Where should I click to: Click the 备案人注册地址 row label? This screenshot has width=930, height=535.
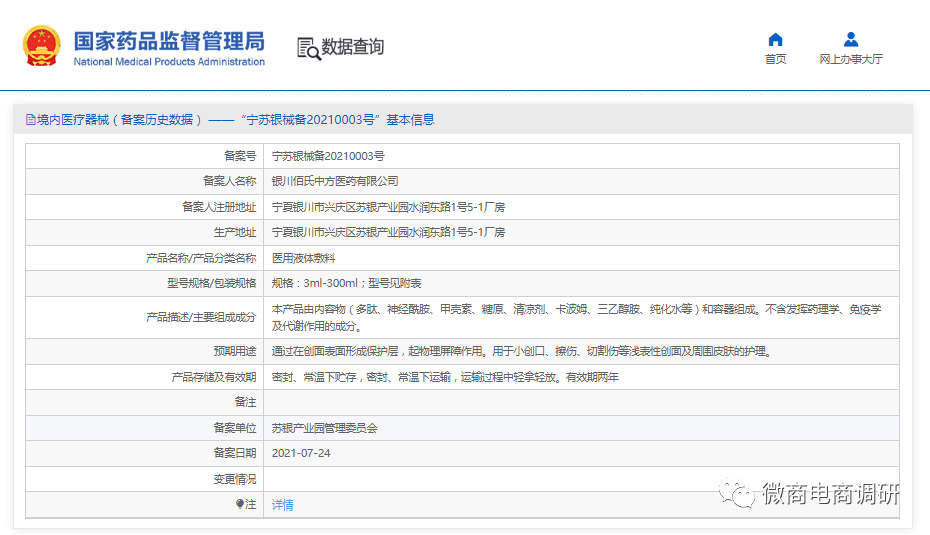(x=219, y=207)
